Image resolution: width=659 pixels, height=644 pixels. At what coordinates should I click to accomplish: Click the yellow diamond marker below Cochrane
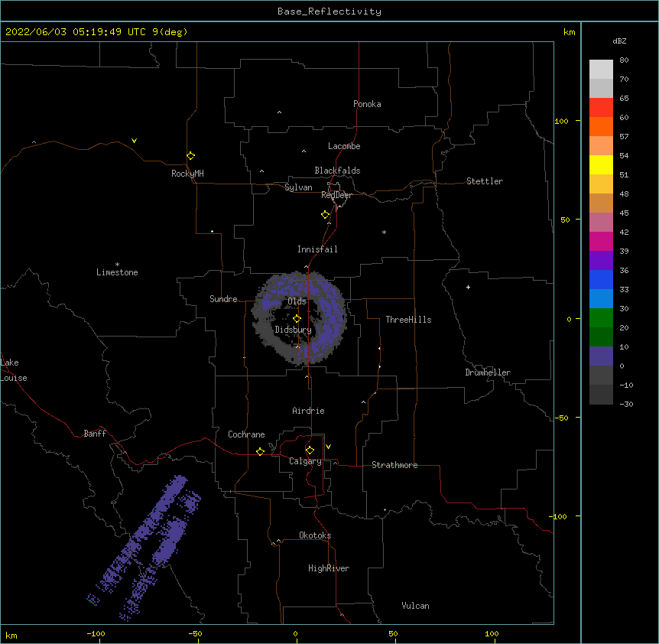260,451
